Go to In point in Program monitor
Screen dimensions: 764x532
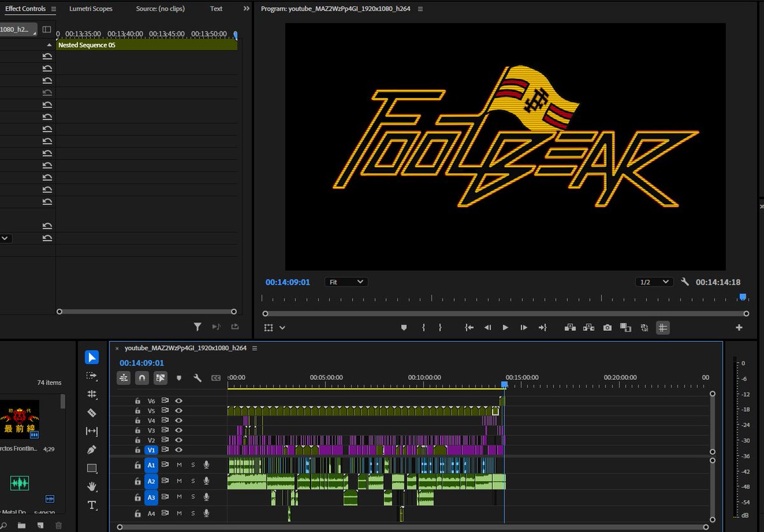click(x=469, y=328)
